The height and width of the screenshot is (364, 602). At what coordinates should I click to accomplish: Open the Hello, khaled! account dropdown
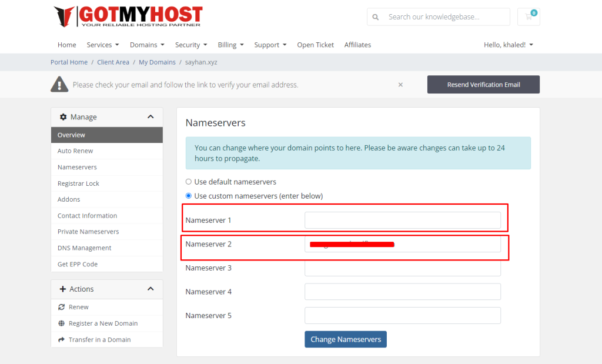(x=509, y=45)
